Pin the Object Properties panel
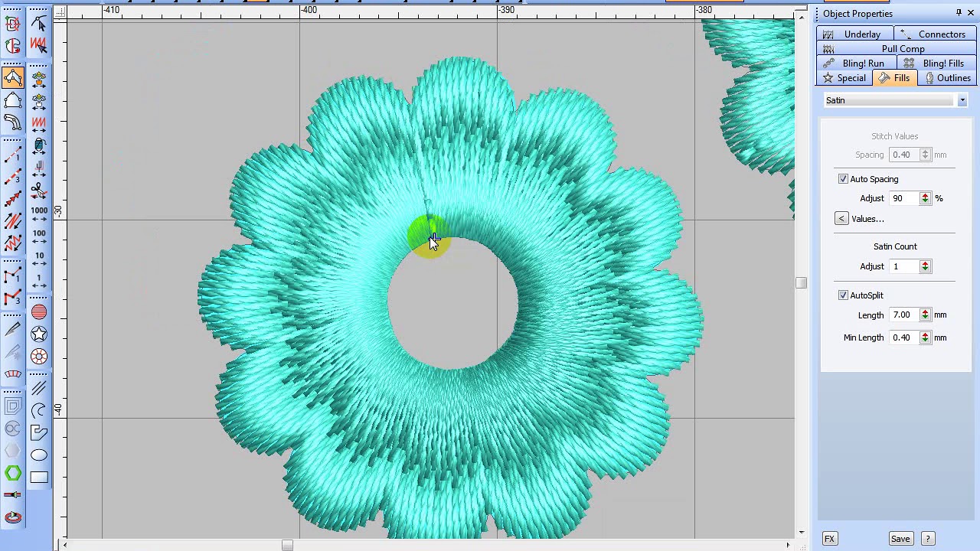980x551 pixels. (x=959, y=13)
